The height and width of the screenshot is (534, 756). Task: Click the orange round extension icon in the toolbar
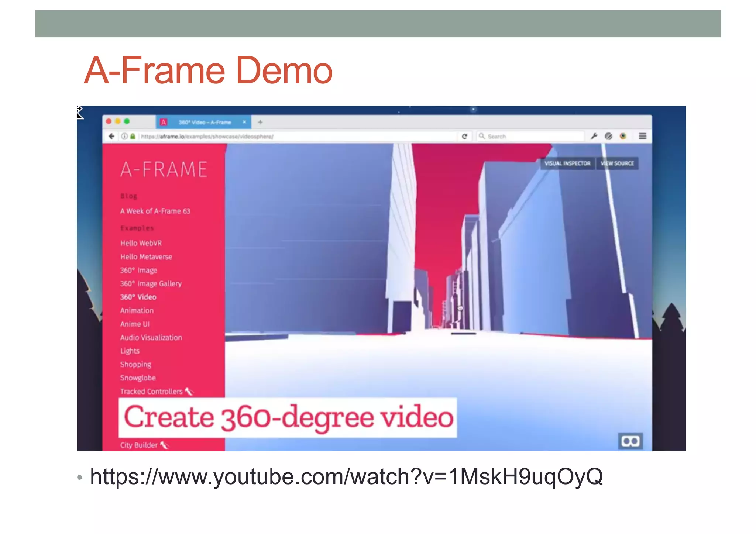pyautogui.click(x=623, y=136)
